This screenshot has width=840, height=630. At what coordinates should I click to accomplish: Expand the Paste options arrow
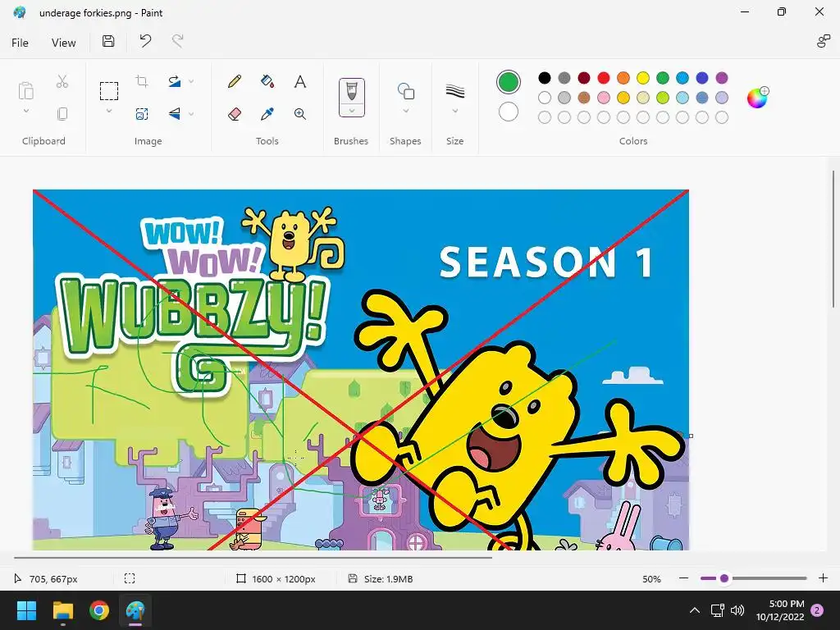[x=25, y=111]
